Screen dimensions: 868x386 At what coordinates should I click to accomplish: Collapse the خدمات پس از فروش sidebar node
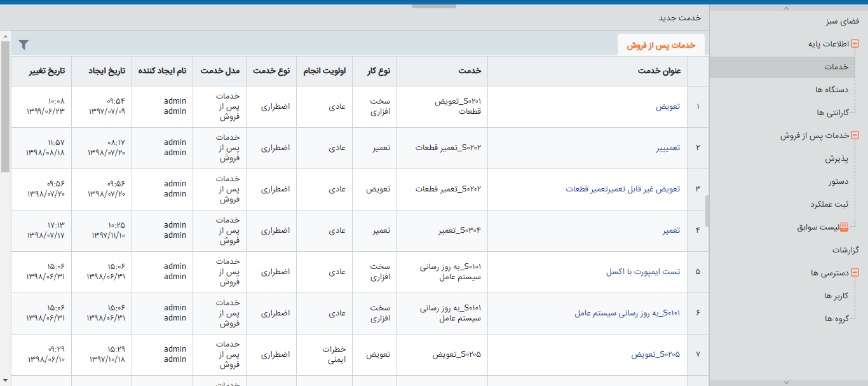click(855, 135)
